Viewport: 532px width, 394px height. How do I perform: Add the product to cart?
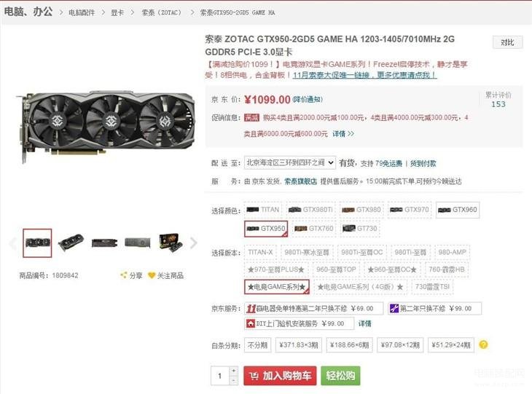[280, 375]
